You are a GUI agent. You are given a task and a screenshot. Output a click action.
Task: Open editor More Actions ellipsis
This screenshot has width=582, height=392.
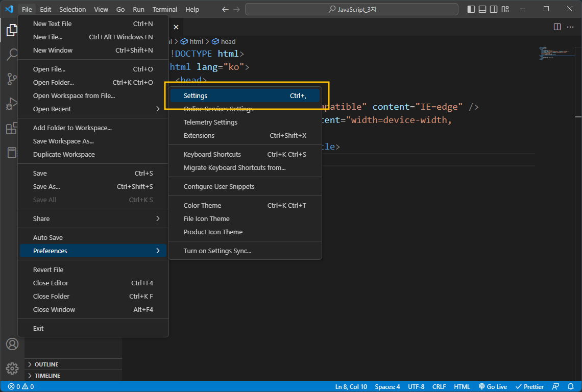[570, 27]
